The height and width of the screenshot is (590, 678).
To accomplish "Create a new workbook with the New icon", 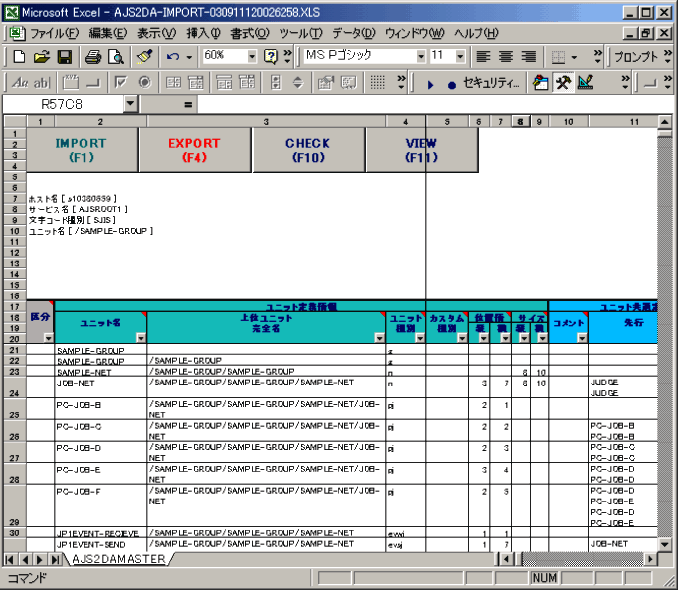I will [19, 57].
